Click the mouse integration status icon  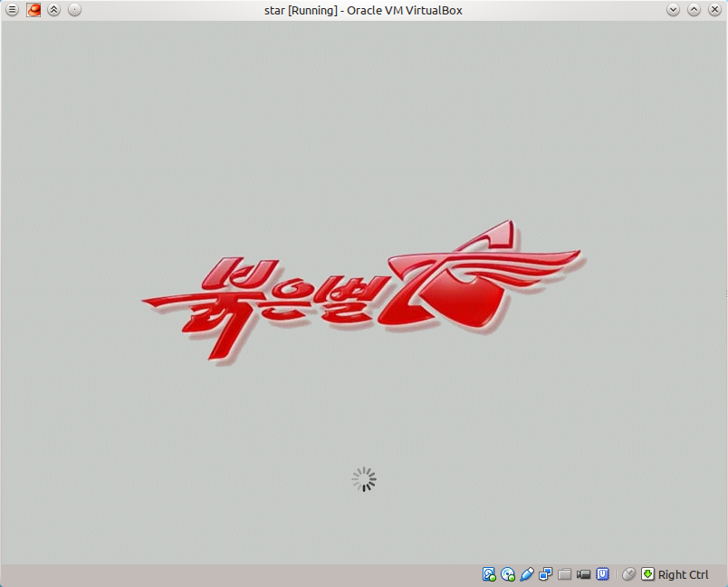628,574
